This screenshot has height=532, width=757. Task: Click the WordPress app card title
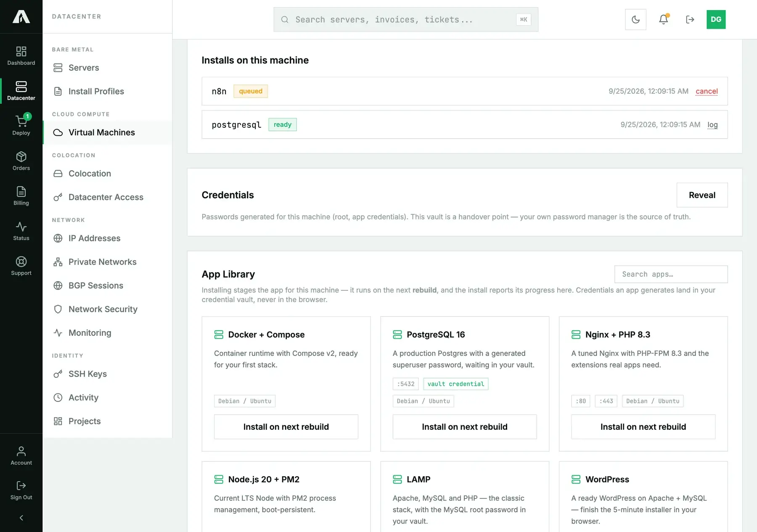[607, 479]
